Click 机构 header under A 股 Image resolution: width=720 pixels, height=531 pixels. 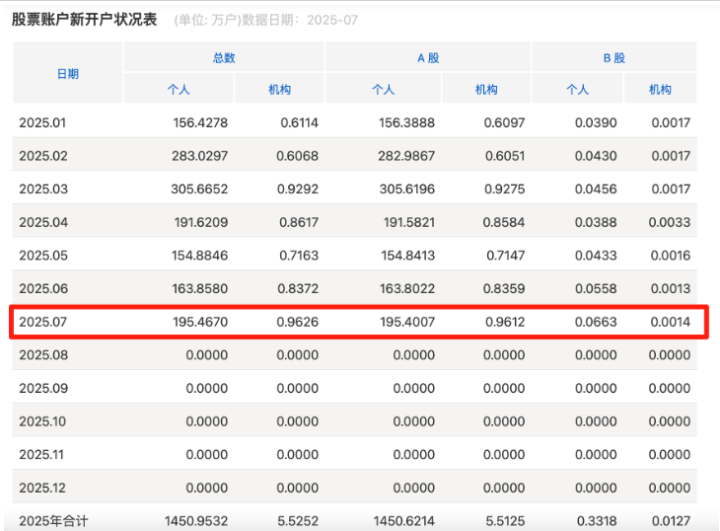tap(486, 89)
